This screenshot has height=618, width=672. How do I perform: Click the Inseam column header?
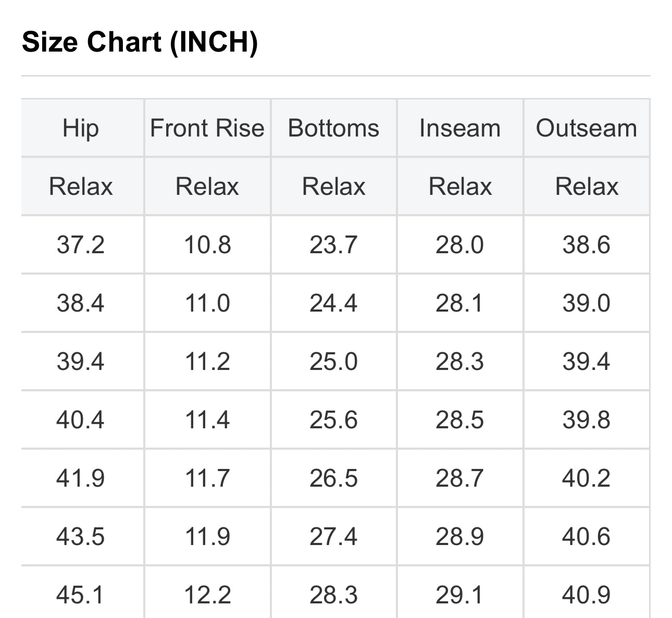460,128
